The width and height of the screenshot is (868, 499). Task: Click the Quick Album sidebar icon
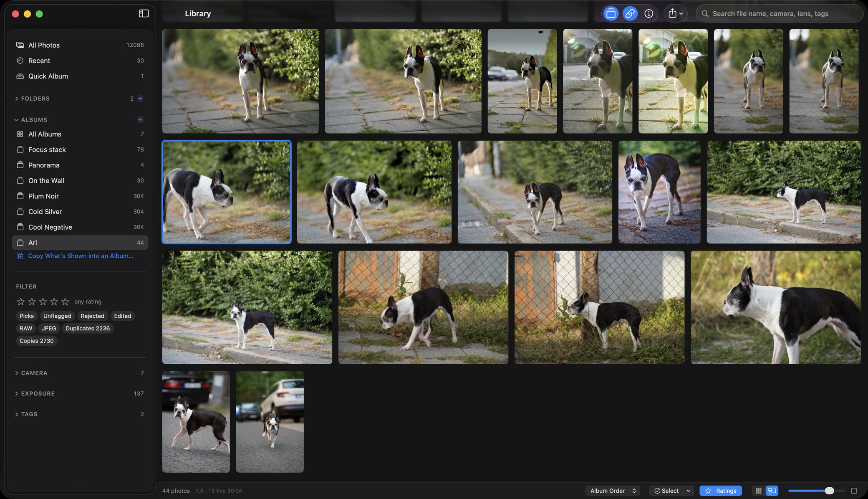20,76
